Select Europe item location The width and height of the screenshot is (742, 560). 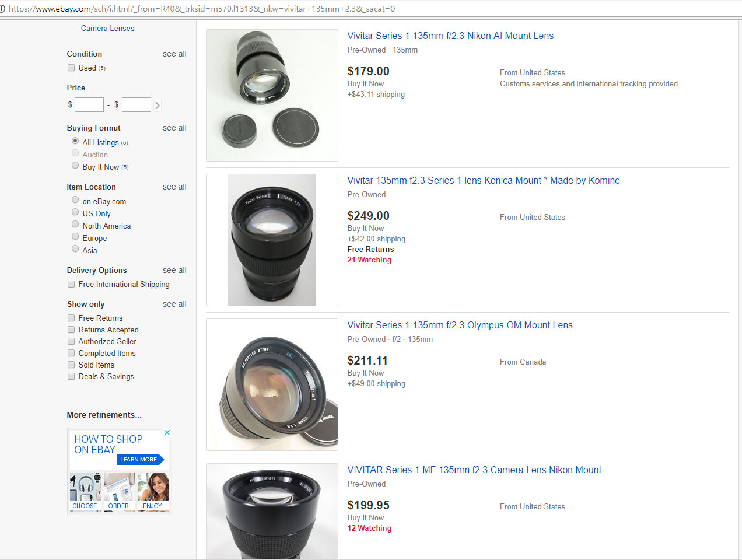[x=75, y=237]
